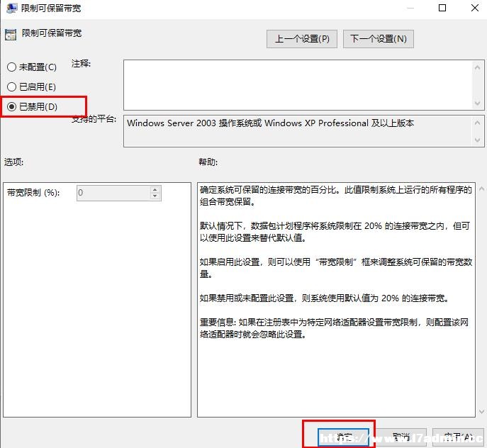This screenshot has height=448, width=487.
Task: Click the 带宽限制 (%) value field
Action: (113, 193)
